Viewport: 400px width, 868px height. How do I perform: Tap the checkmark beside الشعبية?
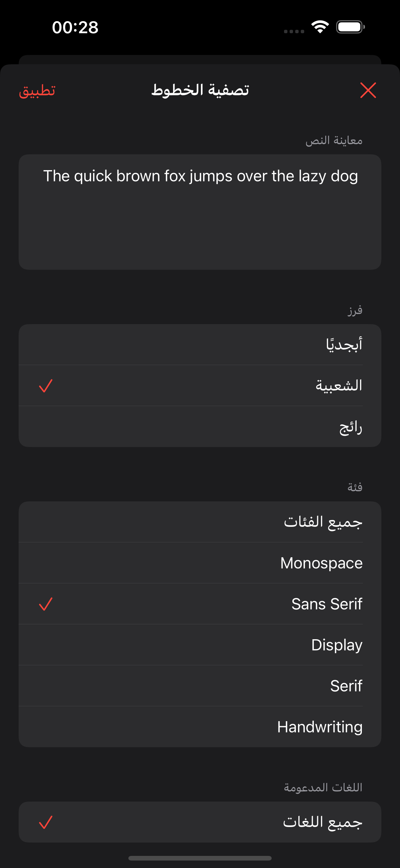[46, 386]
